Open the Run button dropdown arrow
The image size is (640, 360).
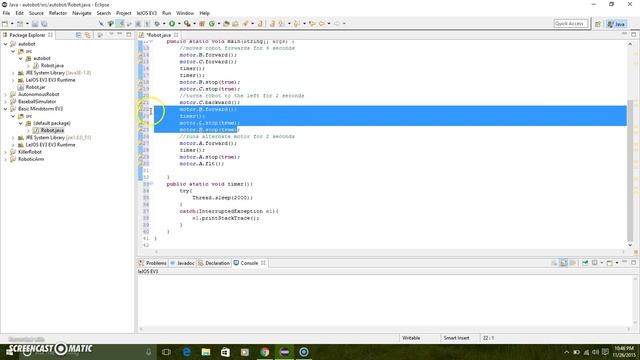point(179,24)
